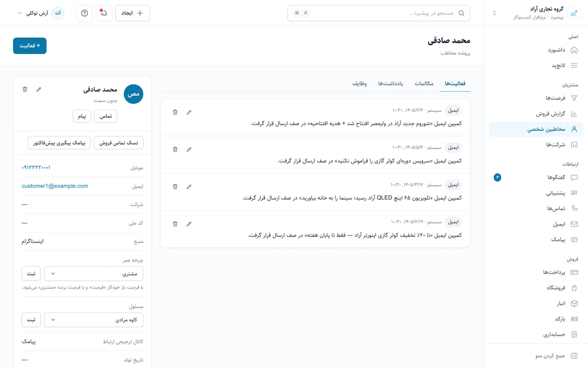This screenshot has height=368, width=588.
Task: Edit contact profile with pencil icon beside name
Action: coord(39,89)
